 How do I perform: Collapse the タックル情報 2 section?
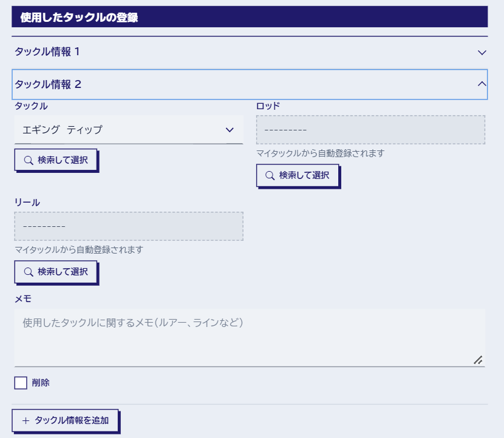pyautogui.click(x=250, y=84)
